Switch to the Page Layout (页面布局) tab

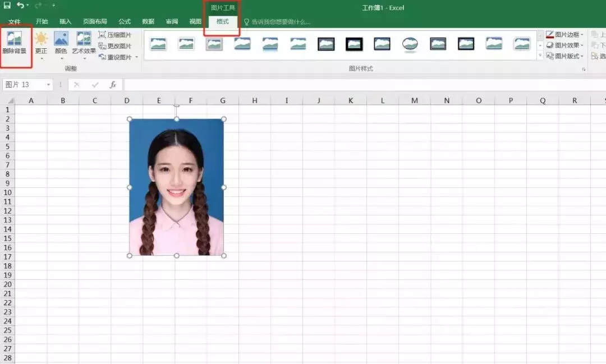pos(95,22)
